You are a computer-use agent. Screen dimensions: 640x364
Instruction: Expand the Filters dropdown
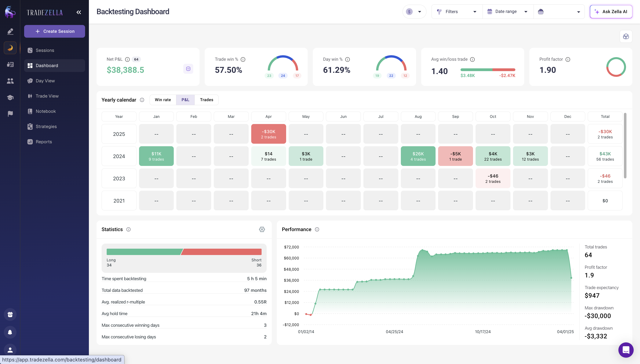point(456,11)
